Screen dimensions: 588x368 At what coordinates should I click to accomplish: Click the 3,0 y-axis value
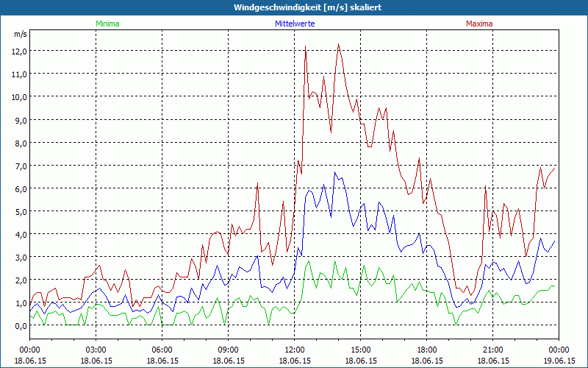coord(21,258)
